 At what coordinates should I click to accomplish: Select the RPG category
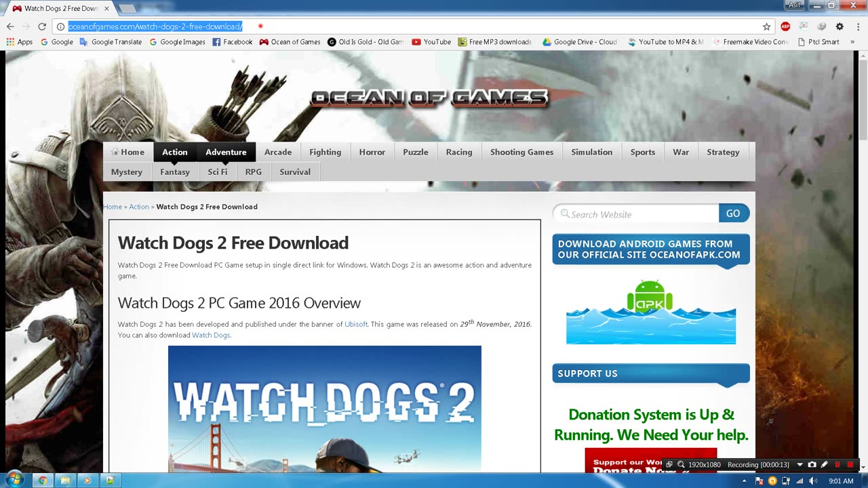[x=254, y=171]
